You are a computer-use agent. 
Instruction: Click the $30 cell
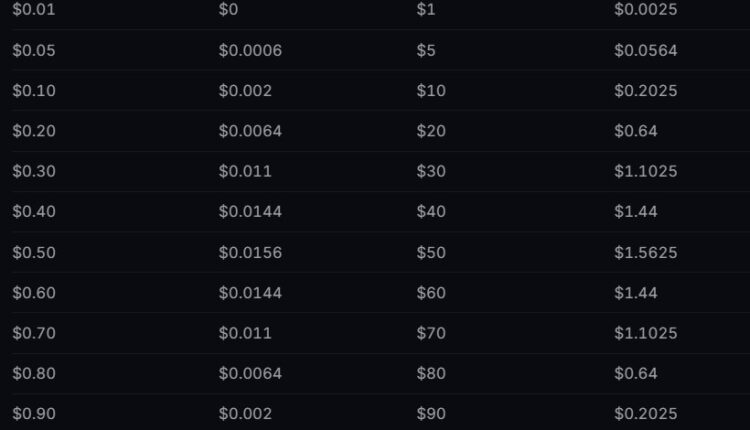(x=431, y=172)
